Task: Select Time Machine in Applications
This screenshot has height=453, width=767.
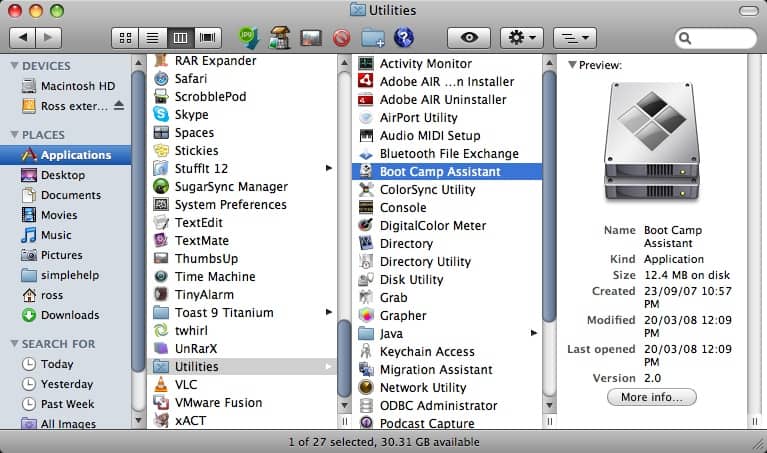Action: [214, 277]
